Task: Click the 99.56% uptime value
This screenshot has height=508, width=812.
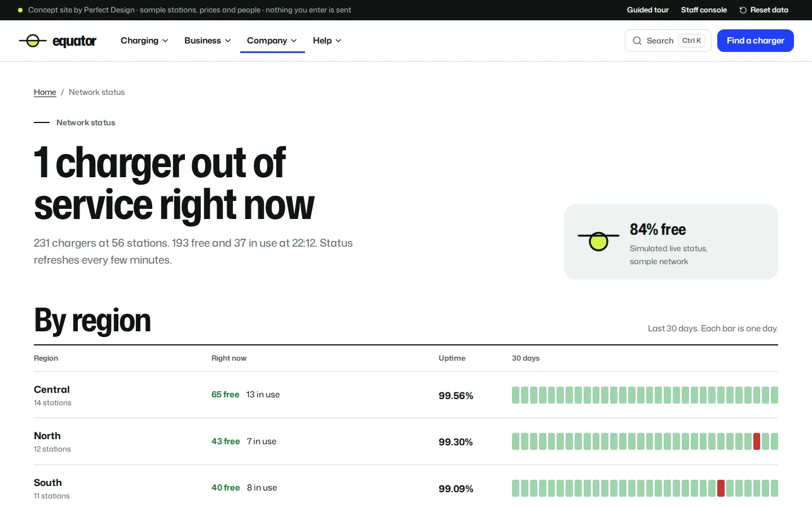Action: click(x=456, y=396)
